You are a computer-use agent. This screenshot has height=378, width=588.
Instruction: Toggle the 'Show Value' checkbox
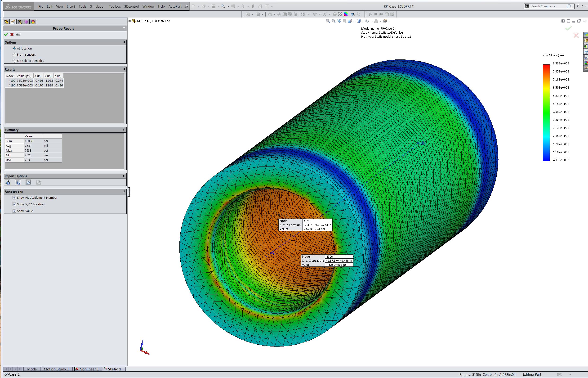tap(14, 211)
